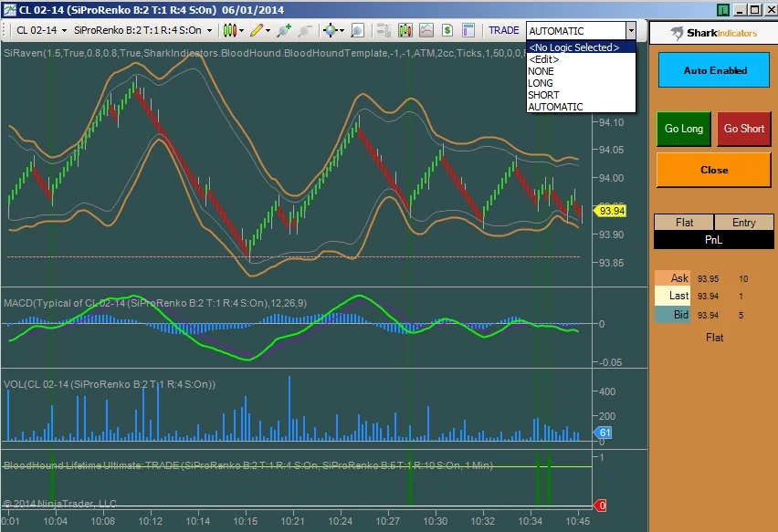
Task: Click the BloodHound Lifetime Ultimate label
Action: click(x=248, y=465)
